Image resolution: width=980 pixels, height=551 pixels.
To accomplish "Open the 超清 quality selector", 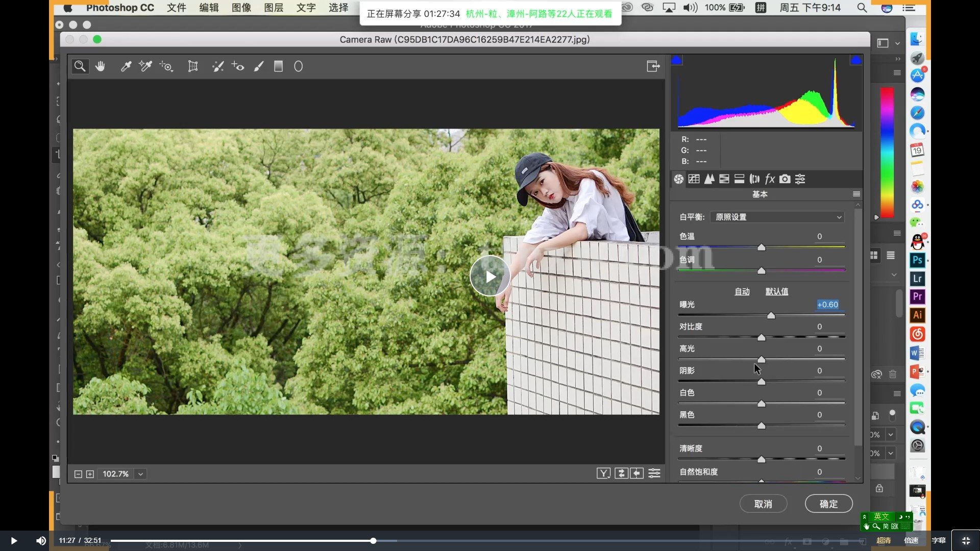I will click(x=884, y=541).
